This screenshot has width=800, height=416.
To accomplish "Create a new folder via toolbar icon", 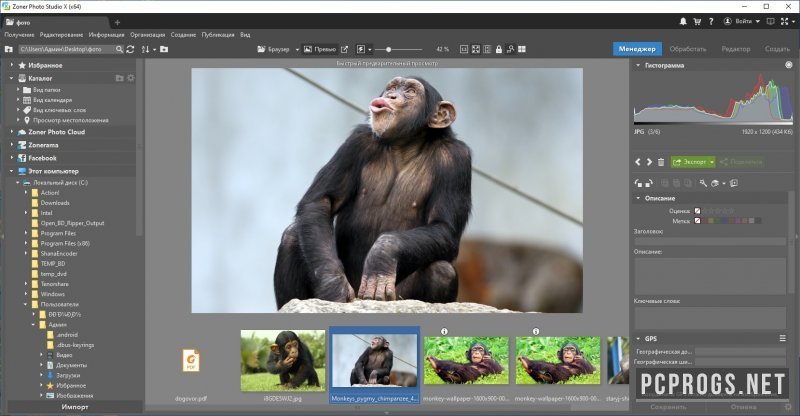I will pyautogui.click(x=164, y=50).
